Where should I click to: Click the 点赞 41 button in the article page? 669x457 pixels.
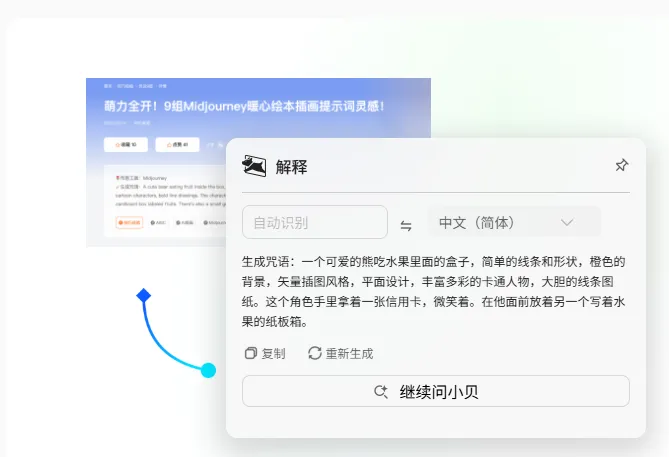[x=177, y=145]
